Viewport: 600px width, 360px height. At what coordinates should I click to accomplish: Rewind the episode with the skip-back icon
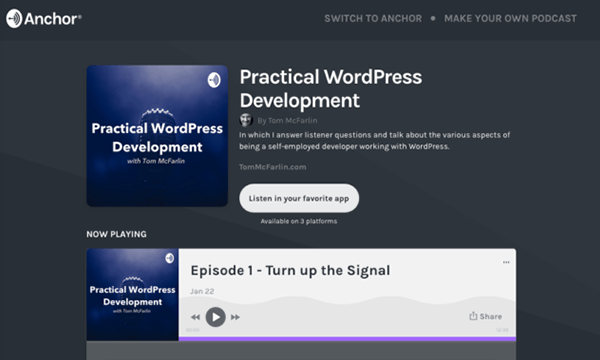pyautogui.click(x=195, y=317)
